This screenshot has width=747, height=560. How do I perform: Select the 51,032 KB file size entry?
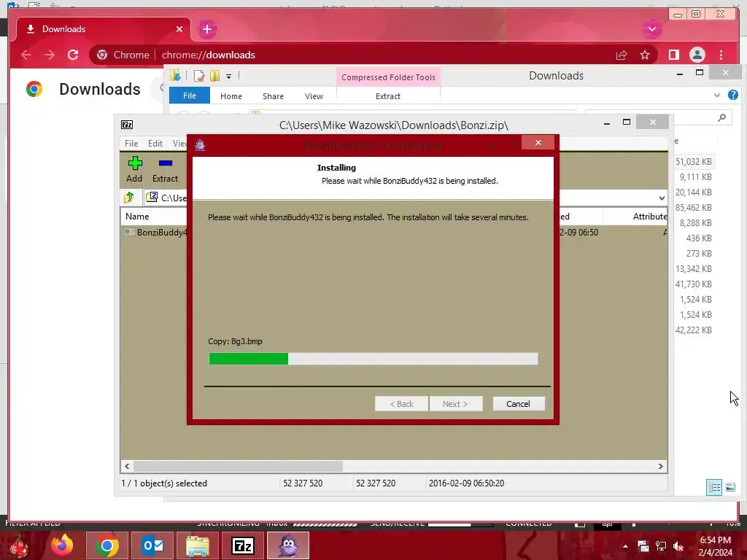click(x=694, y=161)
